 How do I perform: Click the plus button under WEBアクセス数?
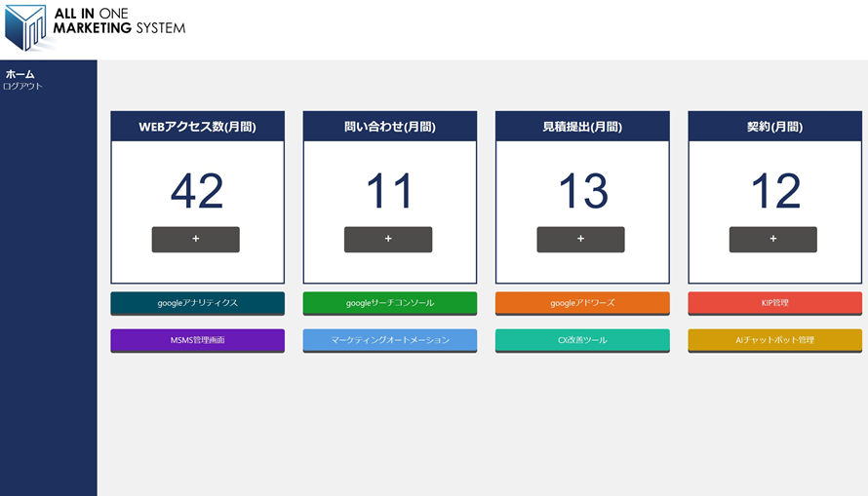click(x=195, y=240)
